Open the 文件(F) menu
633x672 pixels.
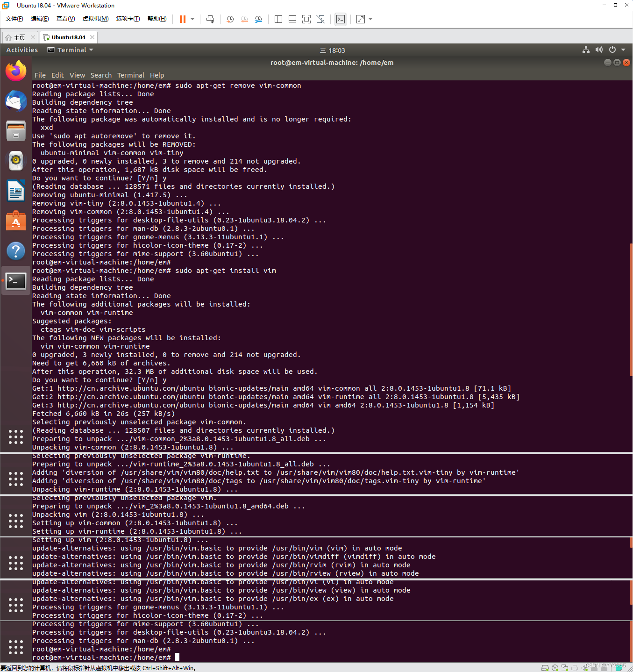tap(14, 19)
